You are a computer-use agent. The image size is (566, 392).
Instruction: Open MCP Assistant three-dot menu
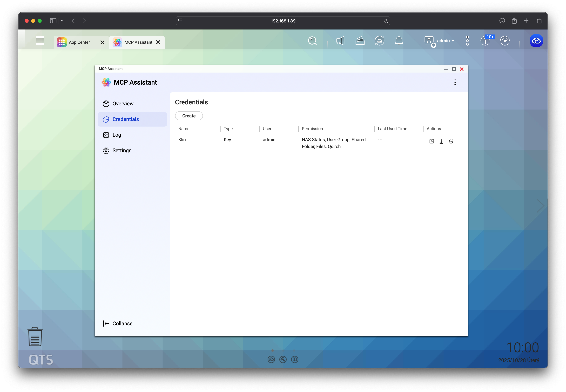(x=455, y=82)
